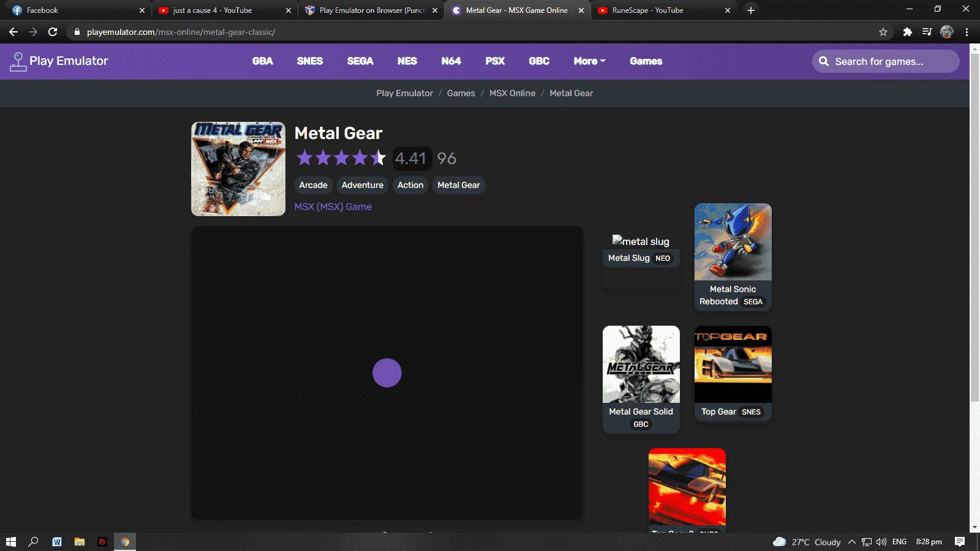Open the browser extensions puzzle icon
The width and height of the screenshot is (980, 551).
[908, 32]
